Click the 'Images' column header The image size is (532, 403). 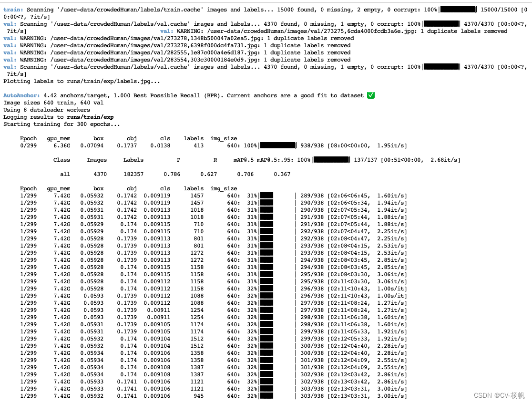(x=97, y=160)
